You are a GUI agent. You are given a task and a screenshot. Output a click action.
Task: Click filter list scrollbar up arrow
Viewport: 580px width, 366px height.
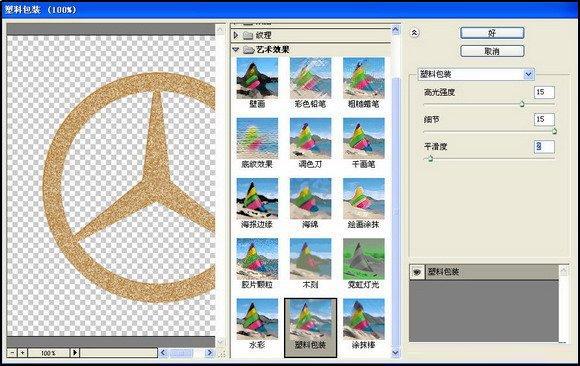[395, 30]
